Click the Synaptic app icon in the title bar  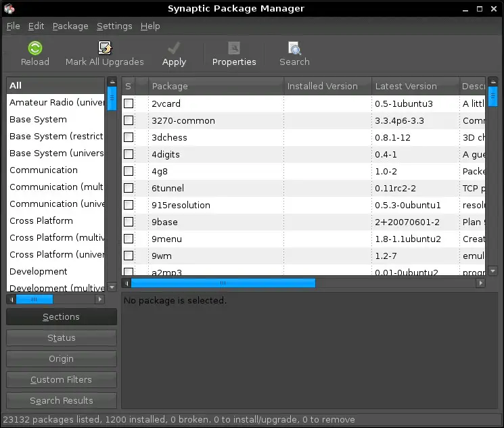(9, 9)
